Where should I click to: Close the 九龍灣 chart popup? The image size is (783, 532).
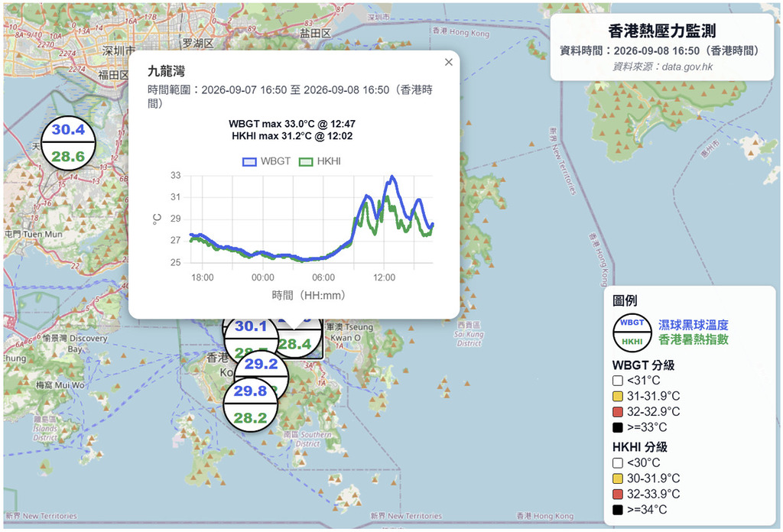coord(448,62)
